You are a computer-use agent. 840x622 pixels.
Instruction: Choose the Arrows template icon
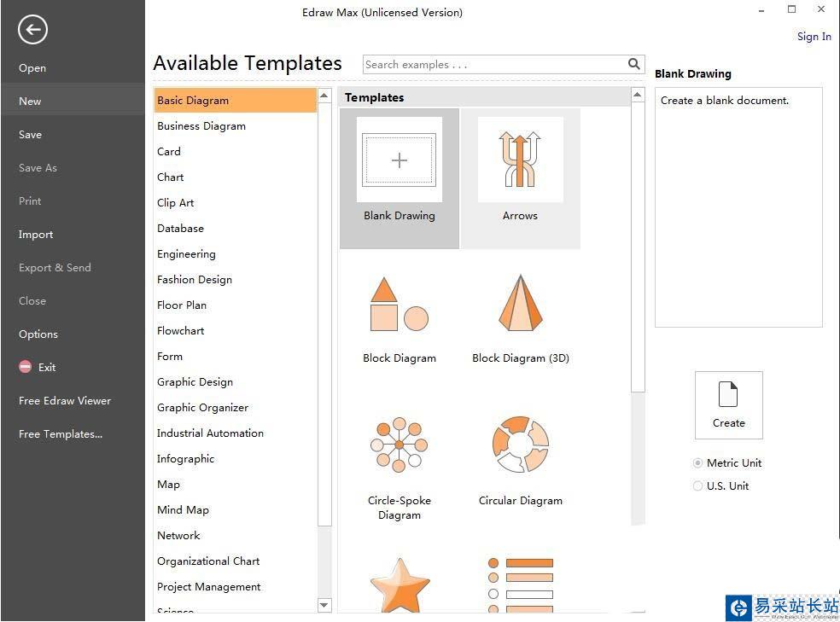520,160
